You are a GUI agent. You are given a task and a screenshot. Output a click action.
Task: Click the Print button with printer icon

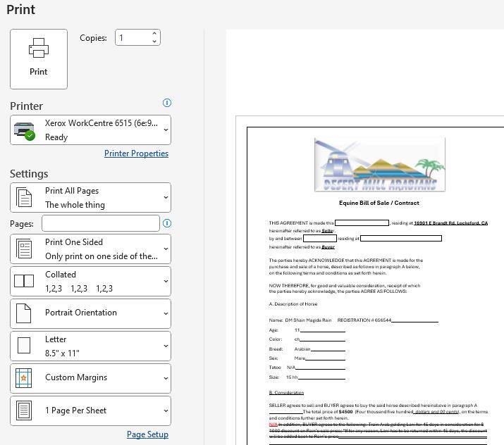[x=39, y=59]
